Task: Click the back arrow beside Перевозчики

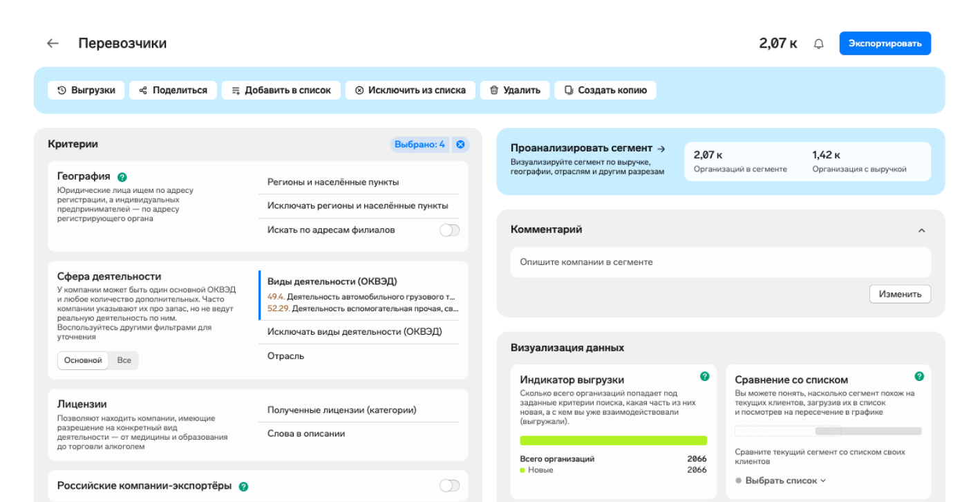Action: (52, 43)
